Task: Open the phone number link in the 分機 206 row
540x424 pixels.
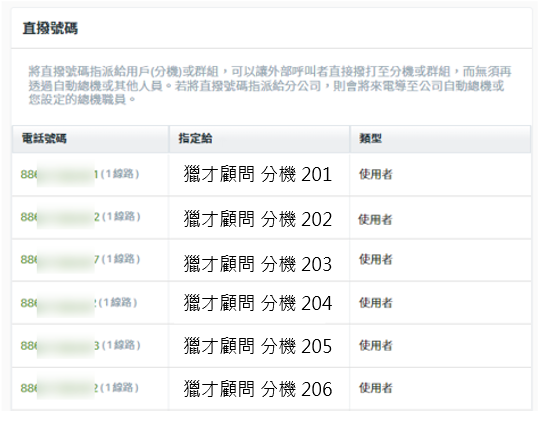Action: coord(80,388)
